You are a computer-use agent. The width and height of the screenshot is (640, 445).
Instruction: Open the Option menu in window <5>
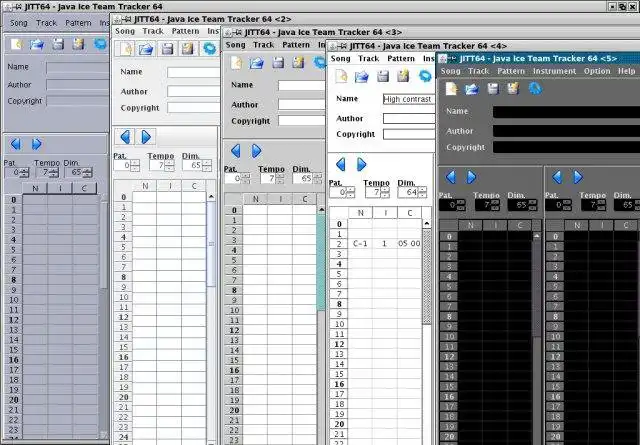click(x=597, y=71)
